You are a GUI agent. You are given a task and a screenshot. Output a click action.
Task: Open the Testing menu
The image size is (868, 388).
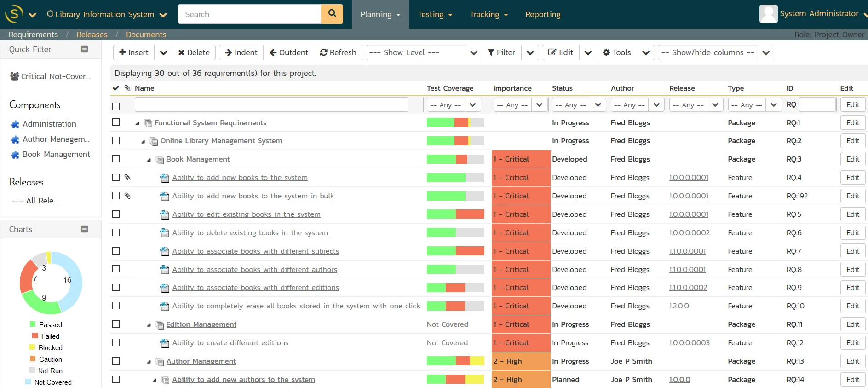coord(435,14)
